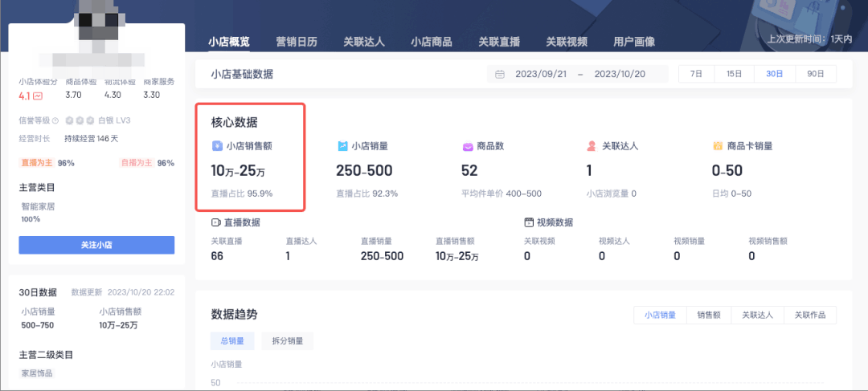Click the 直播占比 95.9% text
This screenshot has height=391, width=868.
[241, 194]
